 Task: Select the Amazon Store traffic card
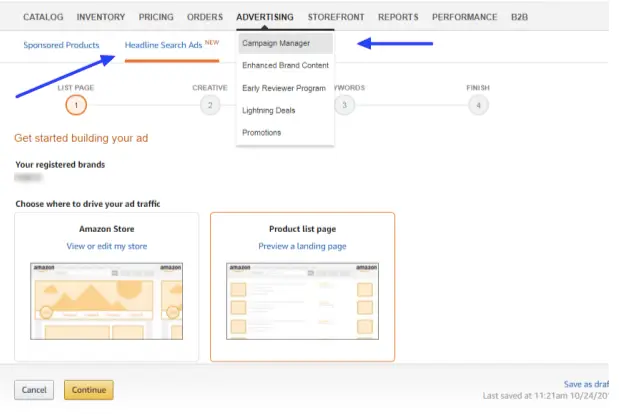click(x=107, y=287)
